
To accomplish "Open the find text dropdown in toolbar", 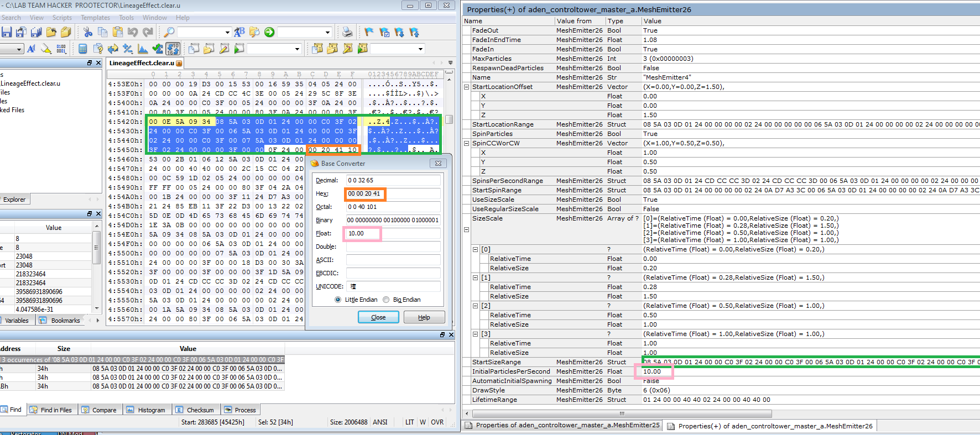I will point(227,32).
